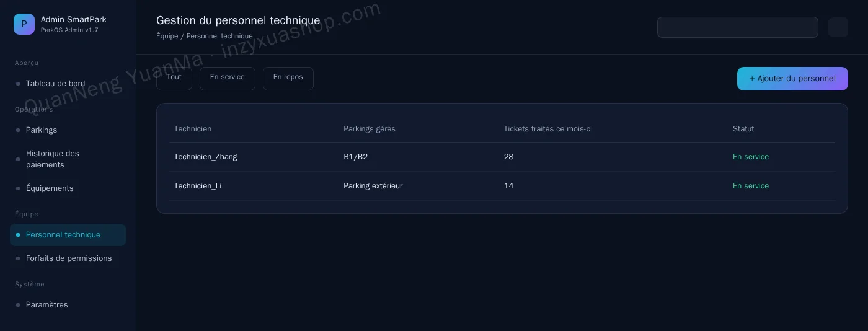Image resolution: width=868 pixels, height=331 pixels.
Task: Navigate to Forfaits de permissions
Action: pos(68,258)
